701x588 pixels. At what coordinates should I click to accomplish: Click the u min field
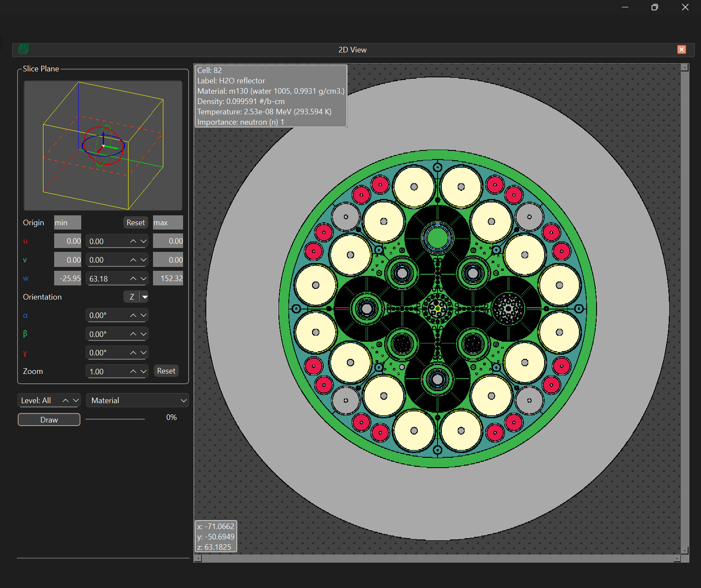point(67,241)
